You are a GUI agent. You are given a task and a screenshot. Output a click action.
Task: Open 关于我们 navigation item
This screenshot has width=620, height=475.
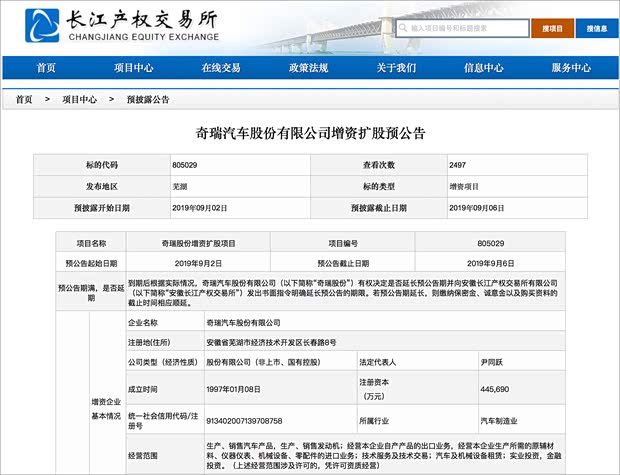(x=396, y=68)
